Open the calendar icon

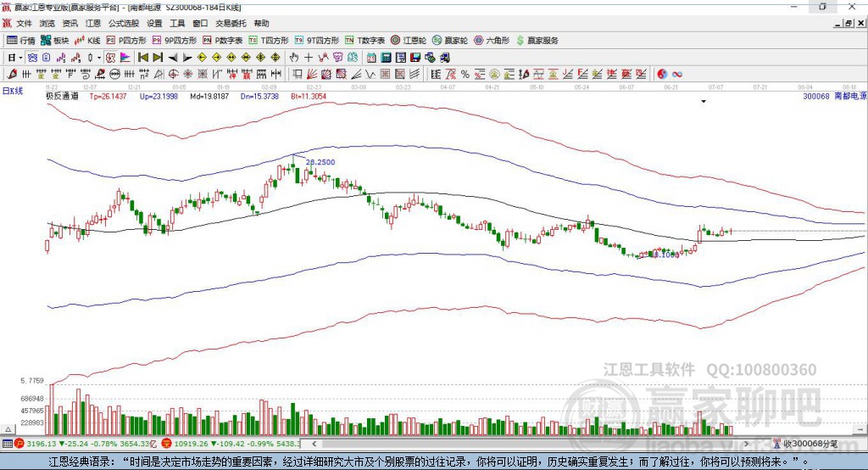pyautogui.click(x=371, y=58)
